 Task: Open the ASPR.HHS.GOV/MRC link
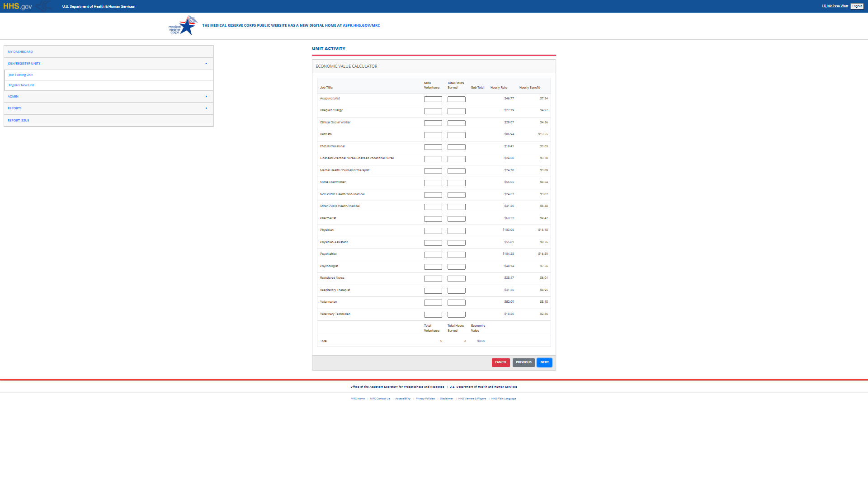click(x=361, y=26)
